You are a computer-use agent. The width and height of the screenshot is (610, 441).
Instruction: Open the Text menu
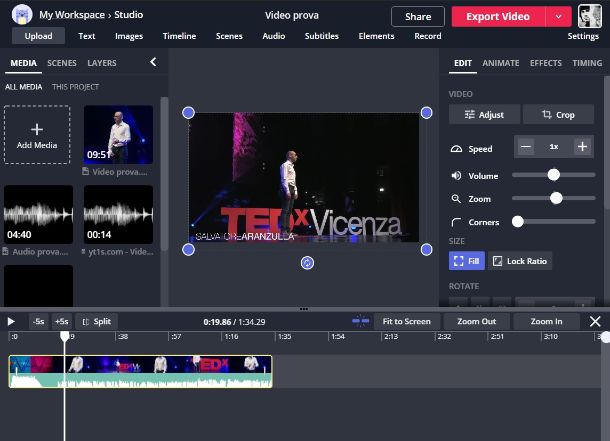coord(86,36)
